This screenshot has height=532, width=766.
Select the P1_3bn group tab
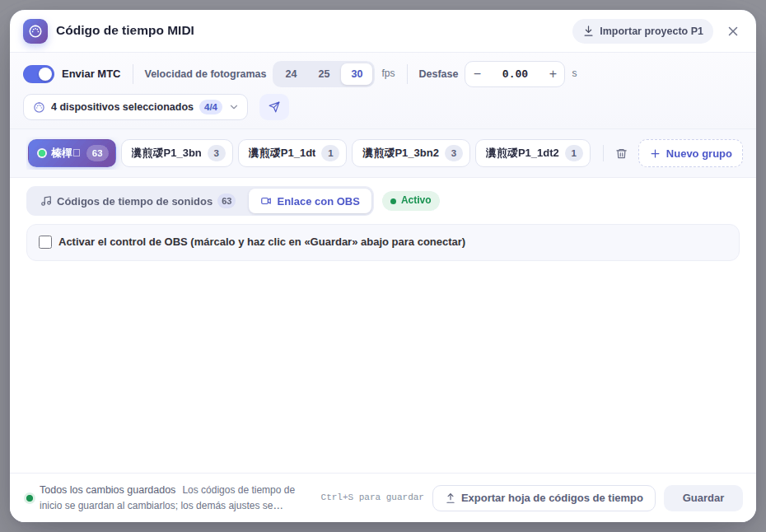pos(177,153)
